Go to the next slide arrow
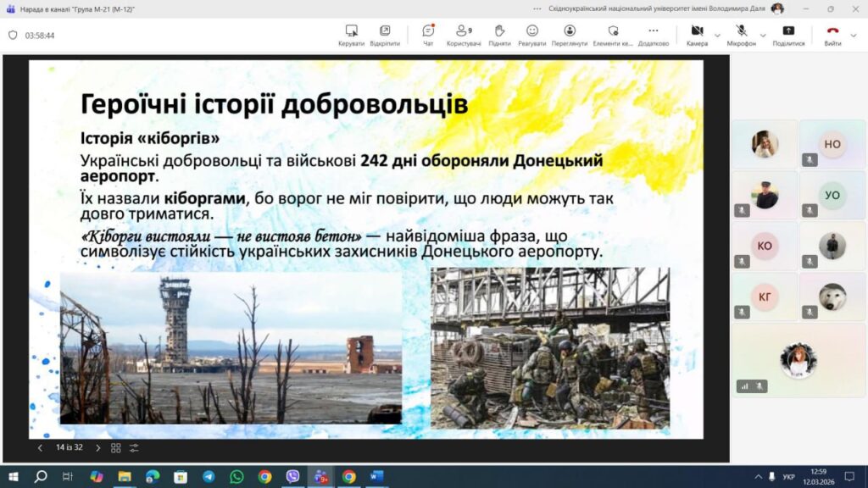Screen dimensions: 868x488 coord(97,447)
